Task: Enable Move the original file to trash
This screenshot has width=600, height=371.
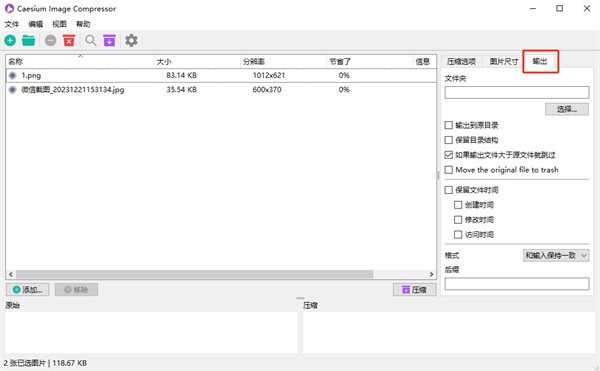Action: coord(449,170)
